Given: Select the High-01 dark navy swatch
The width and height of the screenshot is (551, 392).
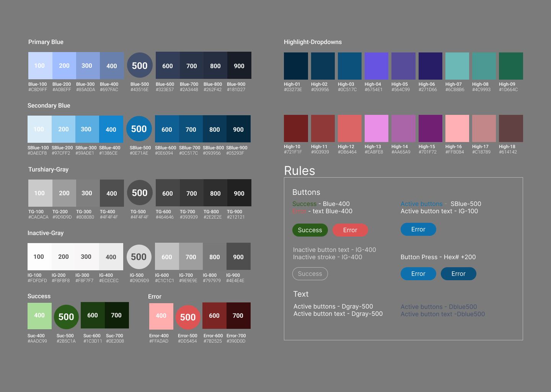Looking at the screenshot, I should [x=296, y=66].
